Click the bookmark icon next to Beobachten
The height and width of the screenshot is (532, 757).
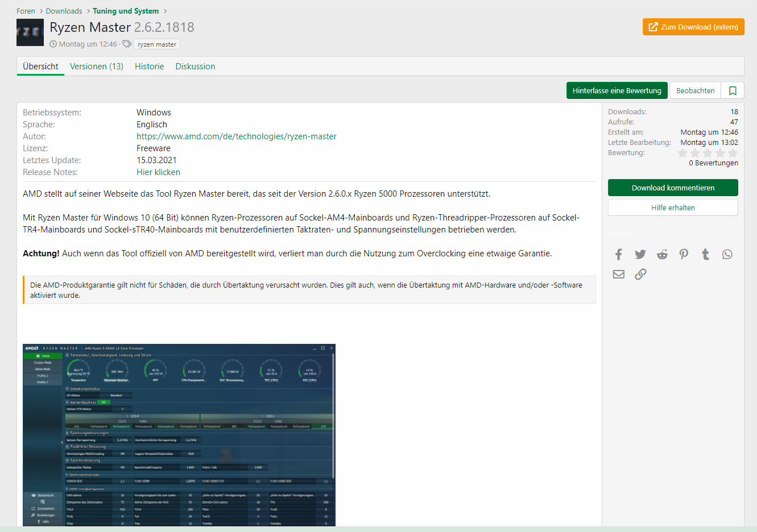tap(733, 91)
